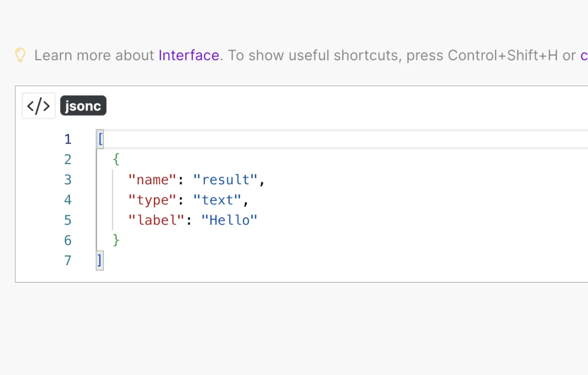Open the jsonc language selector badge

tap(83, 106)
